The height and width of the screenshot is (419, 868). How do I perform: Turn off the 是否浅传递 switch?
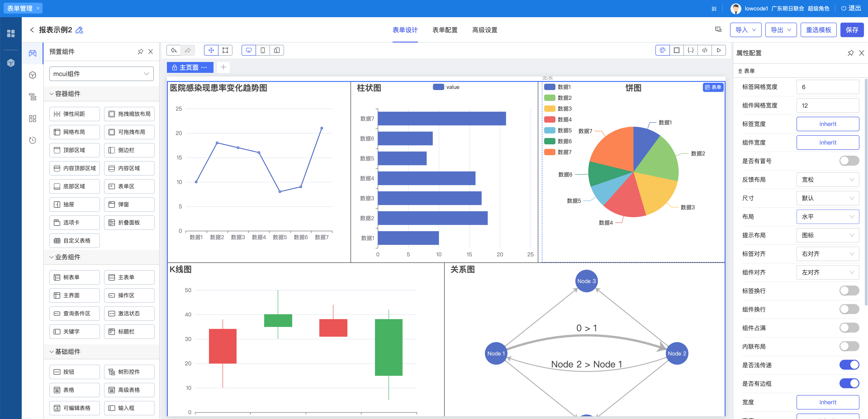point(849,365)
